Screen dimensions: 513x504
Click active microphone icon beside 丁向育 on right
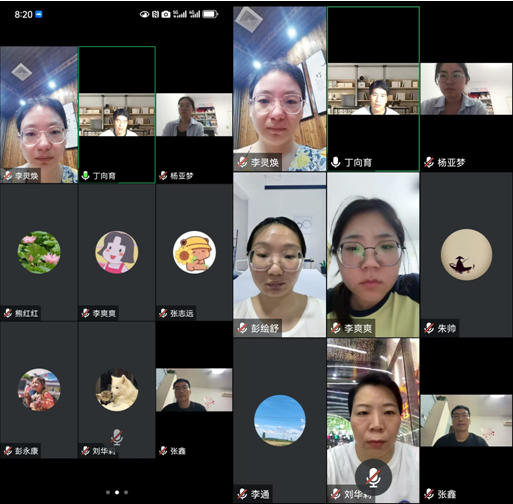(335, 162)
